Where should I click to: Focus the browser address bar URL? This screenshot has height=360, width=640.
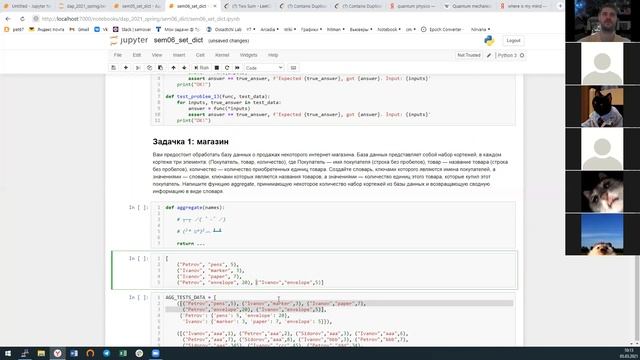pyautogui.click(x=141, y=19)
